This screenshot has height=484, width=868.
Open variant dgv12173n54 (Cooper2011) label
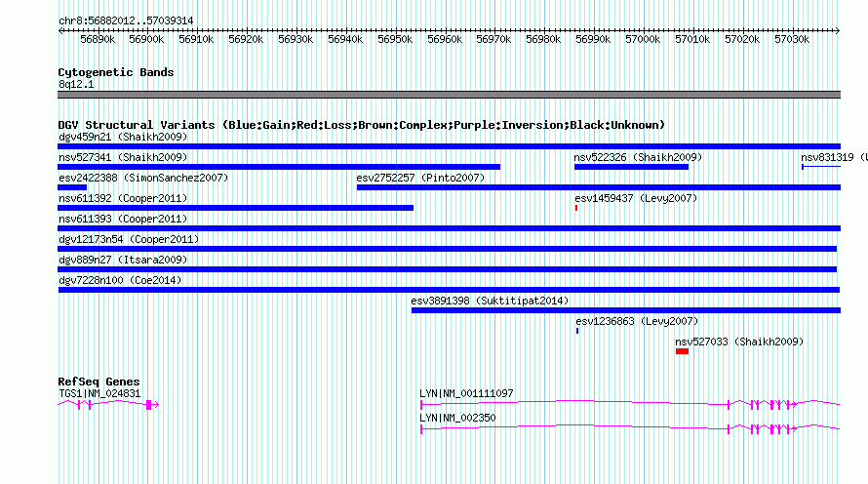[129, 239]
